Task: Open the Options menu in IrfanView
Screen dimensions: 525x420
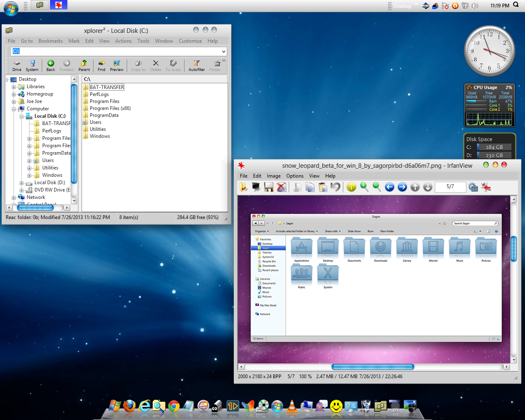Action: (x=295, y=176)
